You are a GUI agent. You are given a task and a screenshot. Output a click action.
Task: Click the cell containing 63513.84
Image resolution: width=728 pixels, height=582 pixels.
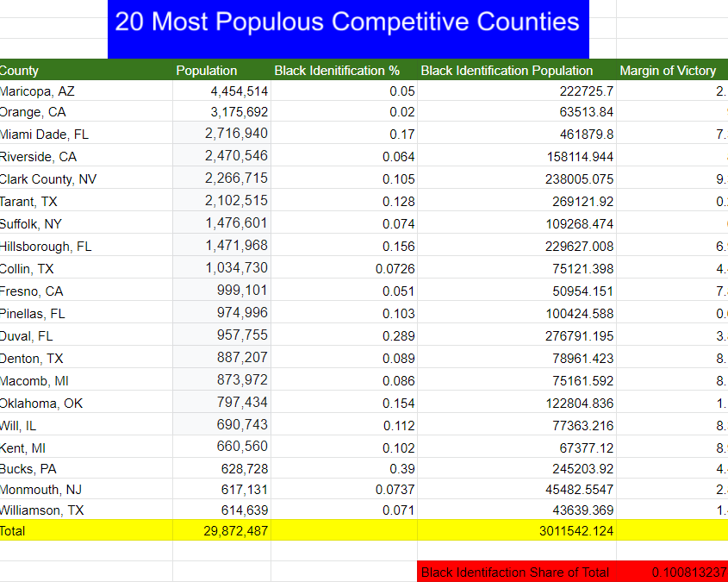(517, 111)
